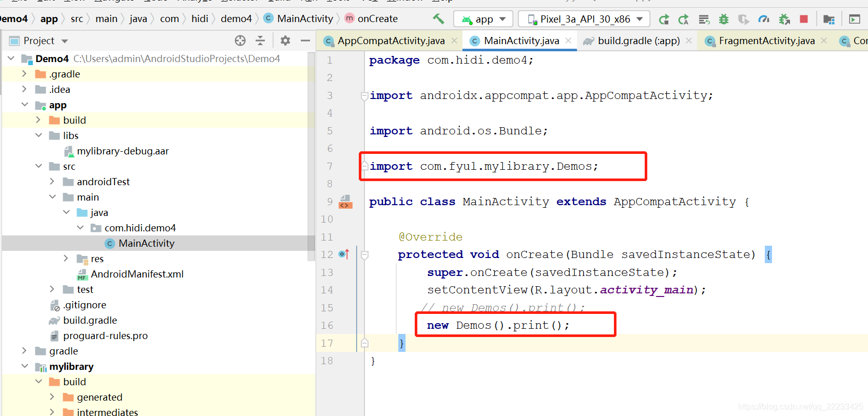
Task: Close the build.gradle (:app) tab
Action: pyautogui.click(x=689, y=41)
